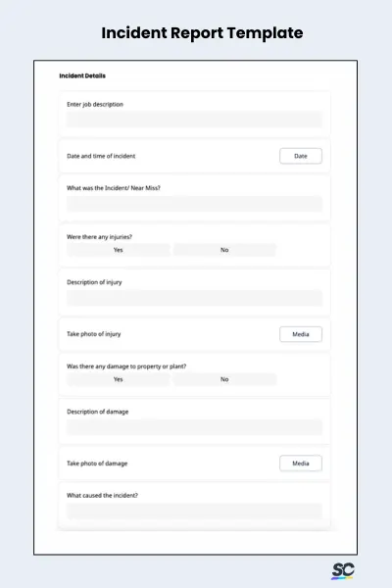Choose No for property damage question

point(224,379)
